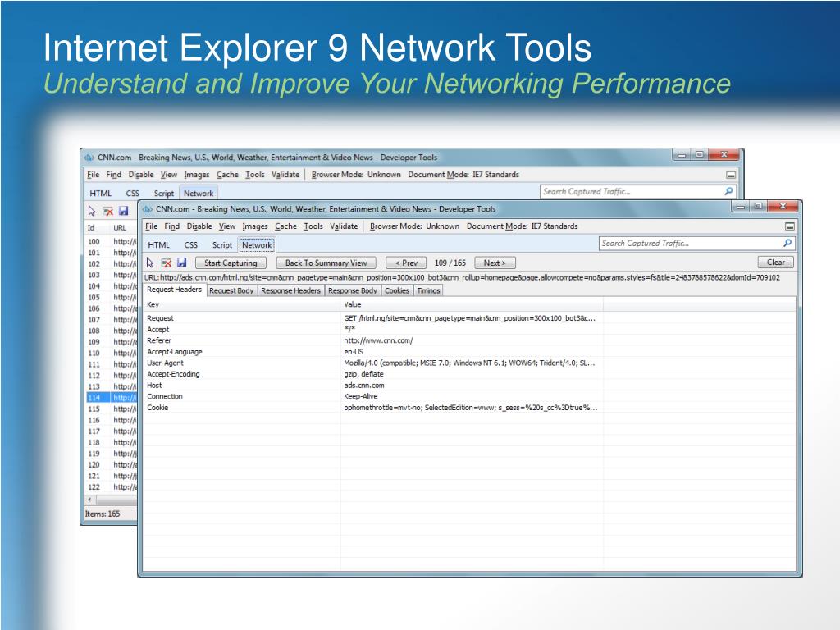Open Document Mode: IE7 Standards menu in front window
The height and width of the screenshot is (630, 840).
tap(523, 226)
